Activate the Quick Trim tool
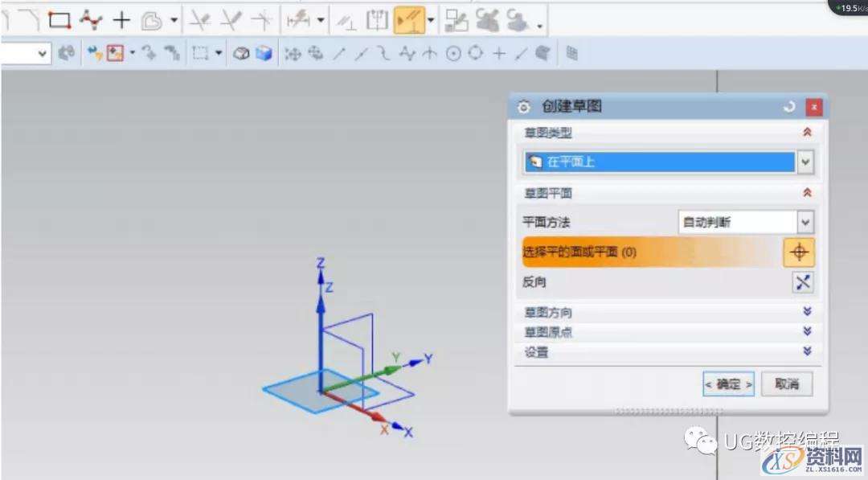 (199, 18)
